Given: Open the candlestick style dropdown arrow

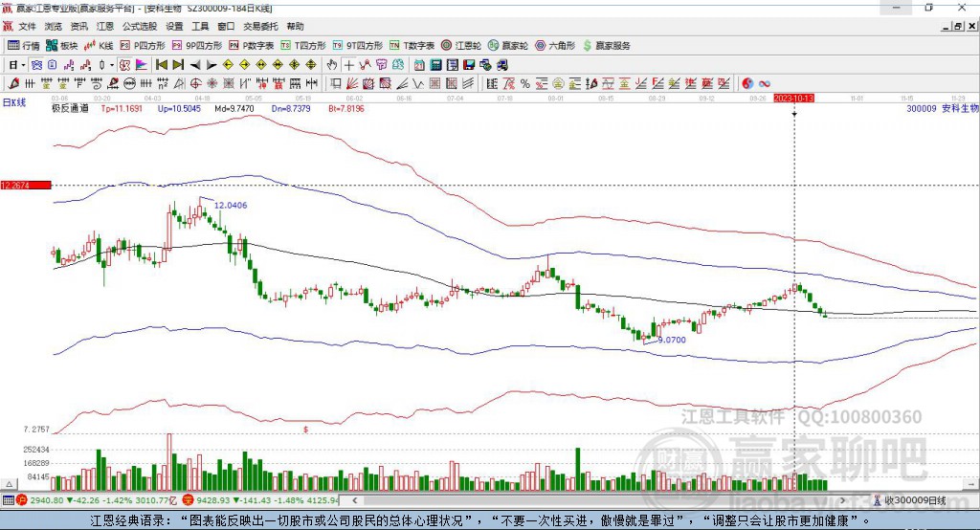Looking at the screenshot, I should tap(111, 65).
